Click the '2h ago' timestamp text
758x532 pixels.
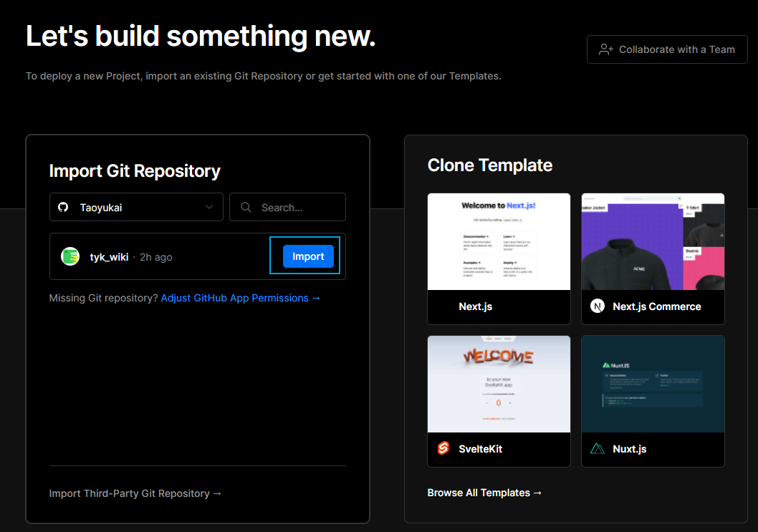(156, 257)
